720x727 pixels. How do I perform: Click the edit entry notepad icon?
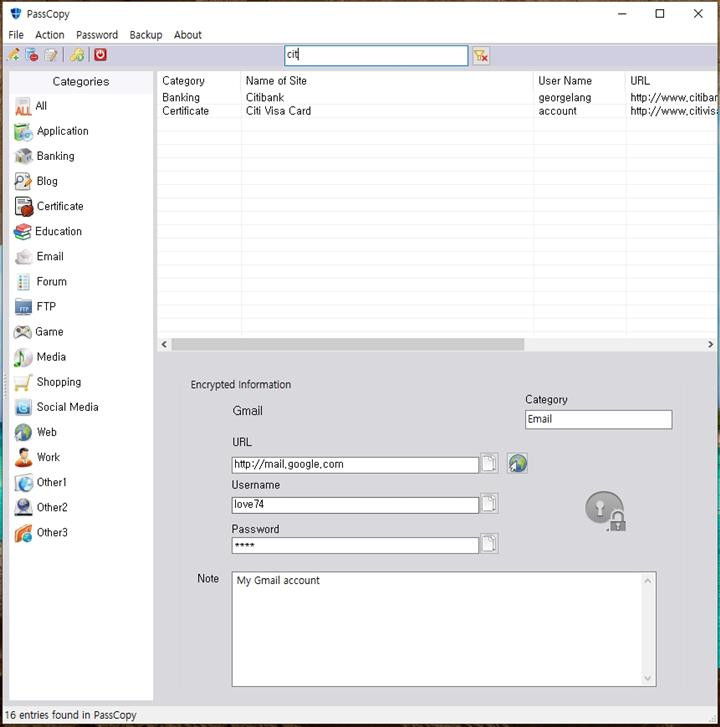coord(51,55)
